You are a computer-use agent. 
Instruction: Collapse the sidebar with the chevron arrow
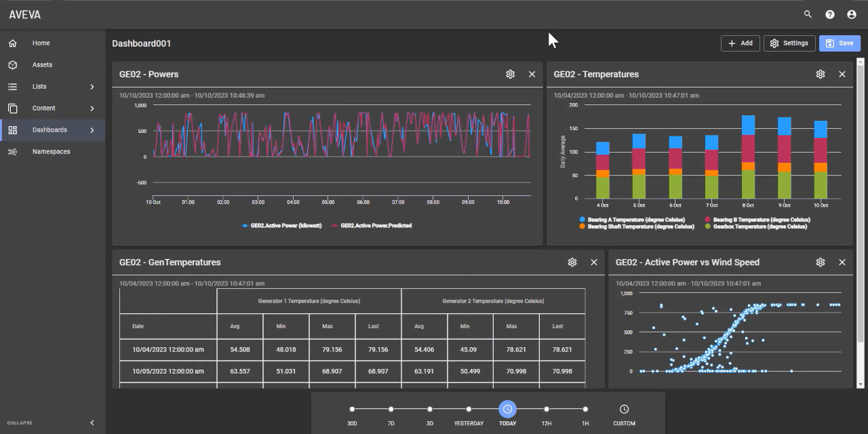pyautogui.click(x=92, y=423)
